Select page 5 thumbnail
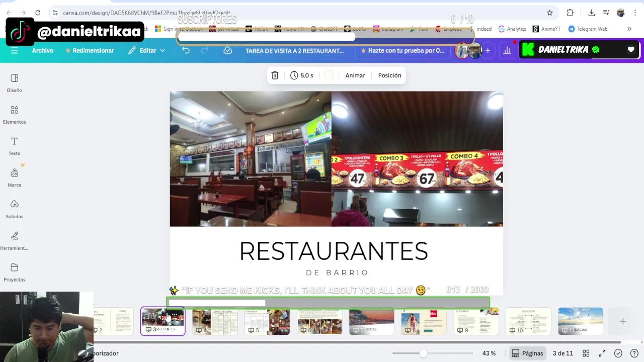644x362 pixels. point(267,321)
